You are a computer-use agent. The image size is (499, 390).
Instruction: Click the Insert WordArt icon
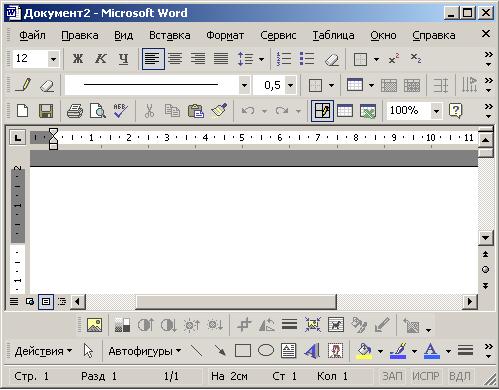[312, 351]
